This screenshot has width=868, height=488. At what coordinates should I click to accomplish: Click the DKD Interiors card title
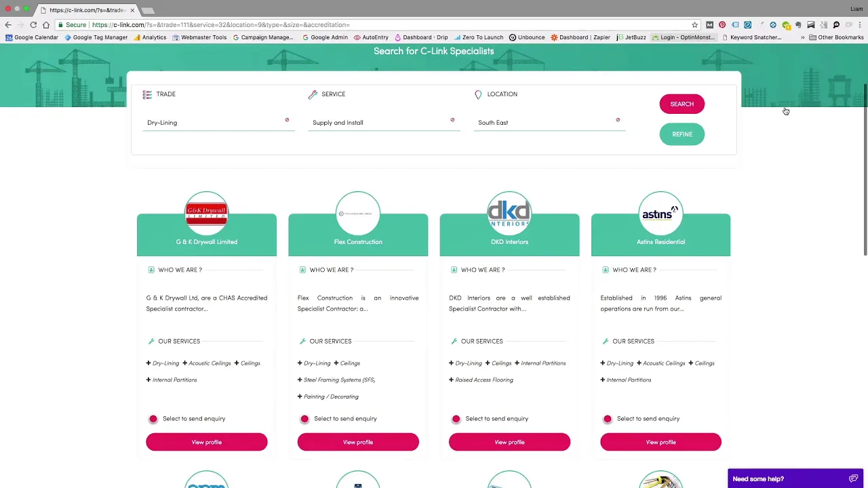(x=509, y=242)
